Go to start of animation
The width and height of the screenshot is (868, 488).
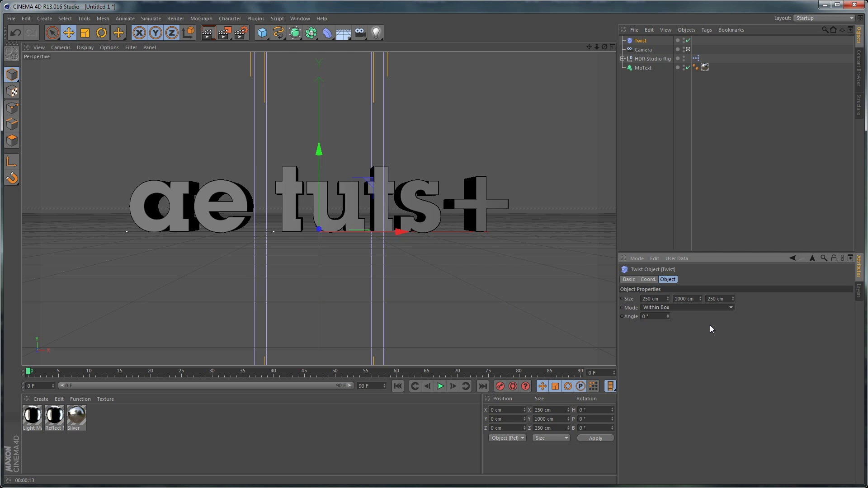point(397,386)
